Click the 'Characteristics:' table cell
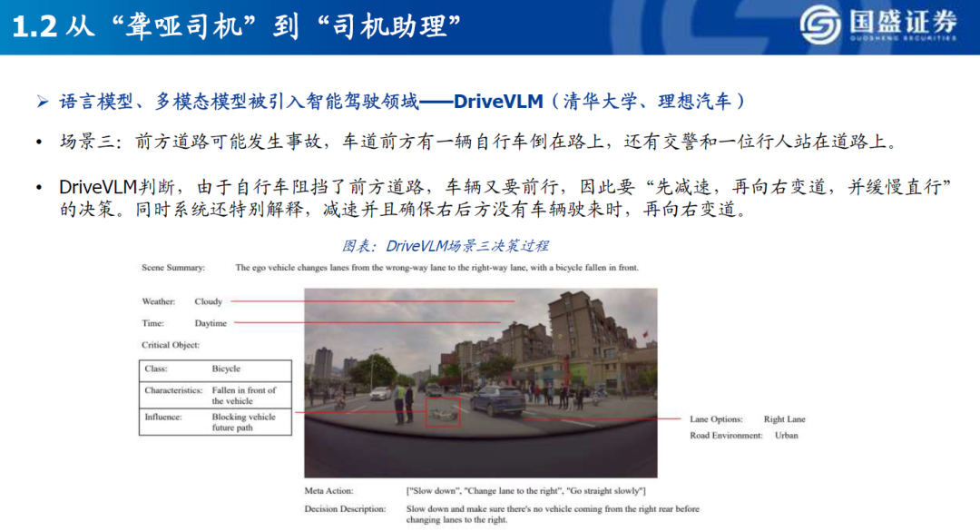This screenshot has width=980, height=531. pos(173,390)
